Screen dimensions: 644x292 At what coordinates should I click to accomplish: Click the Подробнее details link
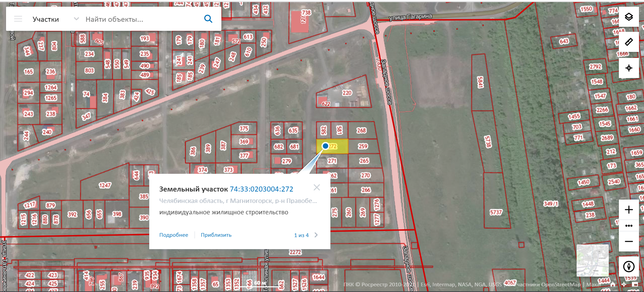click(x=174, y=235)
